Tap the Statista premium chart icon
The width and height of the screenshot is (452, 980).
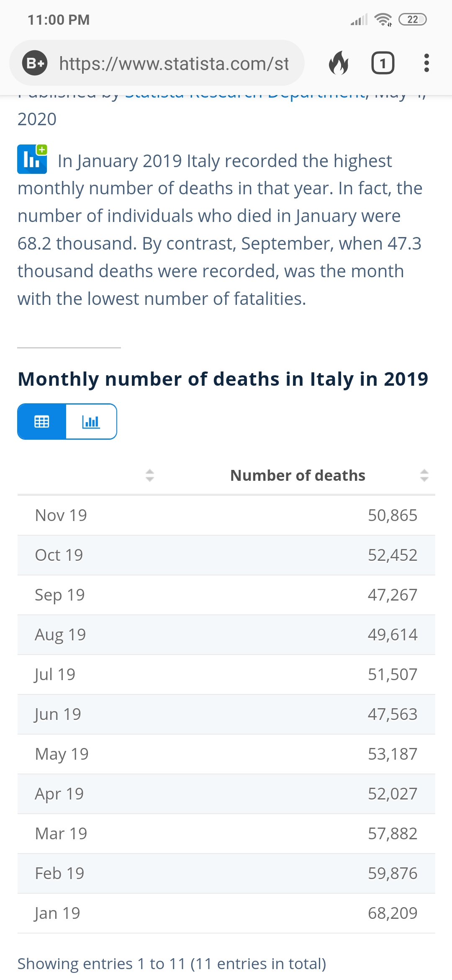[32, 159]
